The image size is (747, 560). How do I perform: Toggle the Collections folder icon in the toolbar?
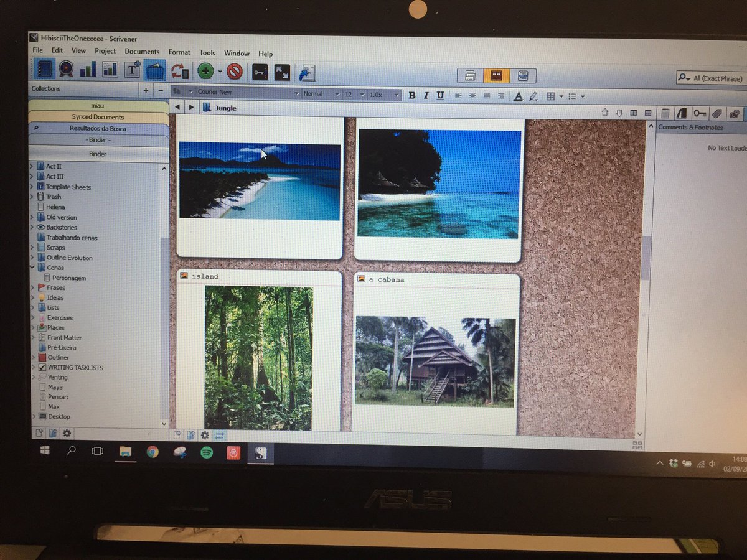[x=154, y=70]
